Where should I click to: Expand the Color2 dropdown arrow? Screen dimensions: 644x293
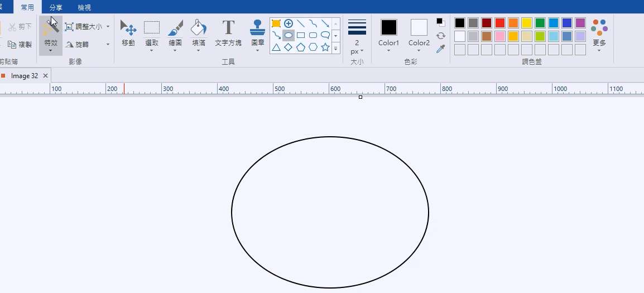[419, 51]
